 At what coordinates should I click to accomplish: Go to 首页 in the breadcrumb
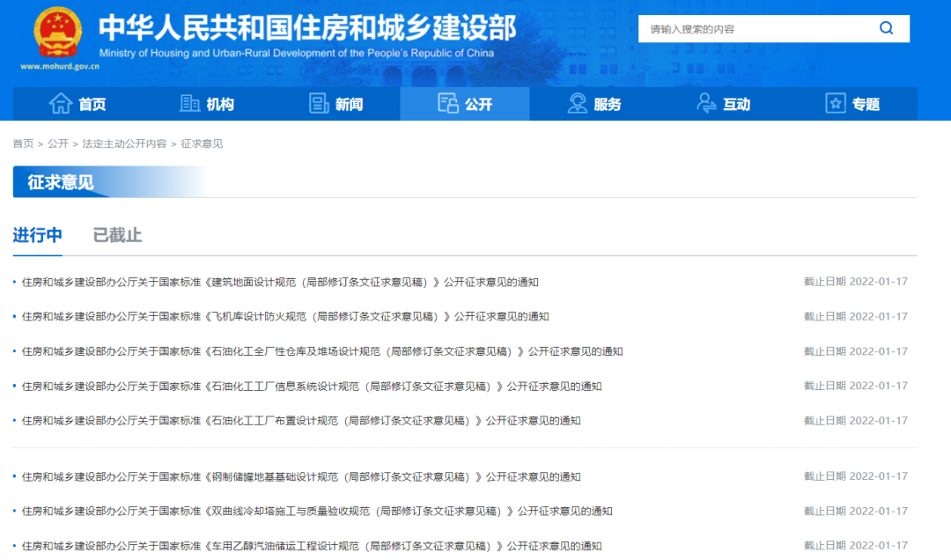click(23, 144)
